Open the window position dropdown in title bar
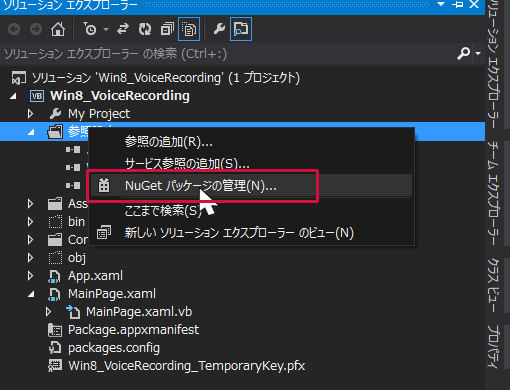510x390 pixels. coord(441,5)
